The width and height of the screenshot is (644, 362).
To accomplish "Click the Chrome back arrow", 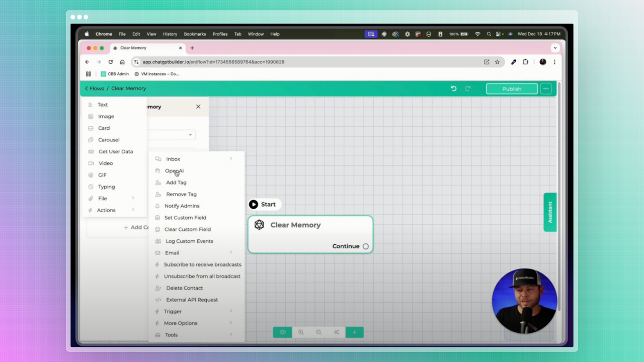I will (x=87, y=62).
